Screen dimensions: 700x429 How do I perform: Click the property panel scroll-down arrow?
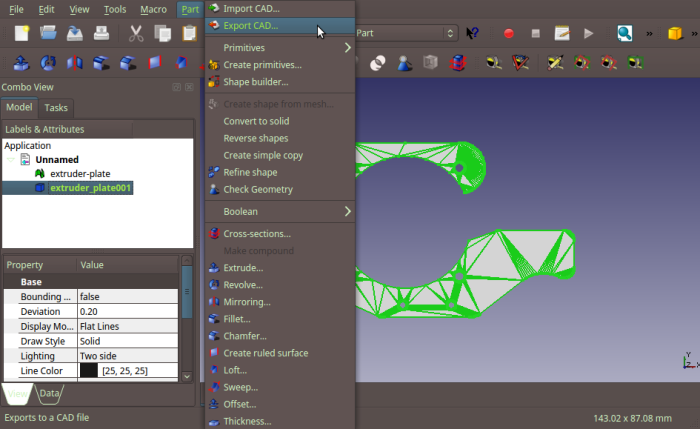(187, 376)
